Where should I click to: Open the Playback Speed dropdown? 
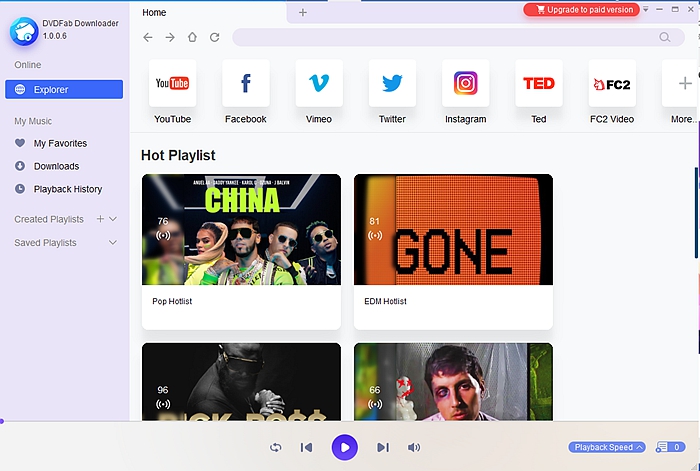[x=607, y=447]
